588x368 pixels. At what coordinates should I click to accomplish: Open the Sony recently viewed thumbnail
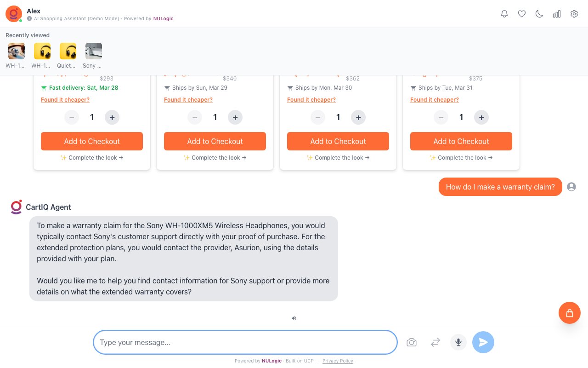(x=94, y=52)
